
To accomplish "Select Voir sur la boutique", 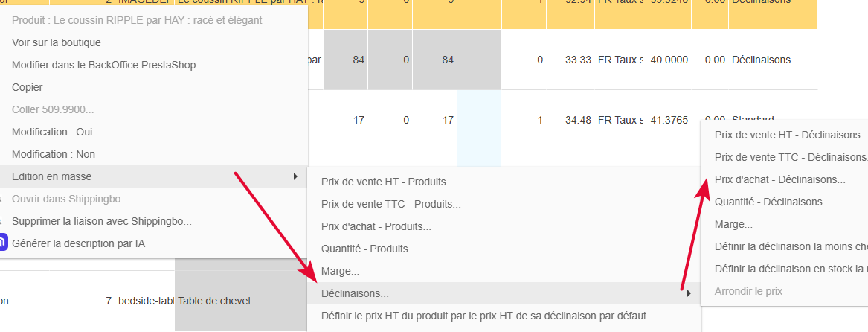I will [57, 42].
